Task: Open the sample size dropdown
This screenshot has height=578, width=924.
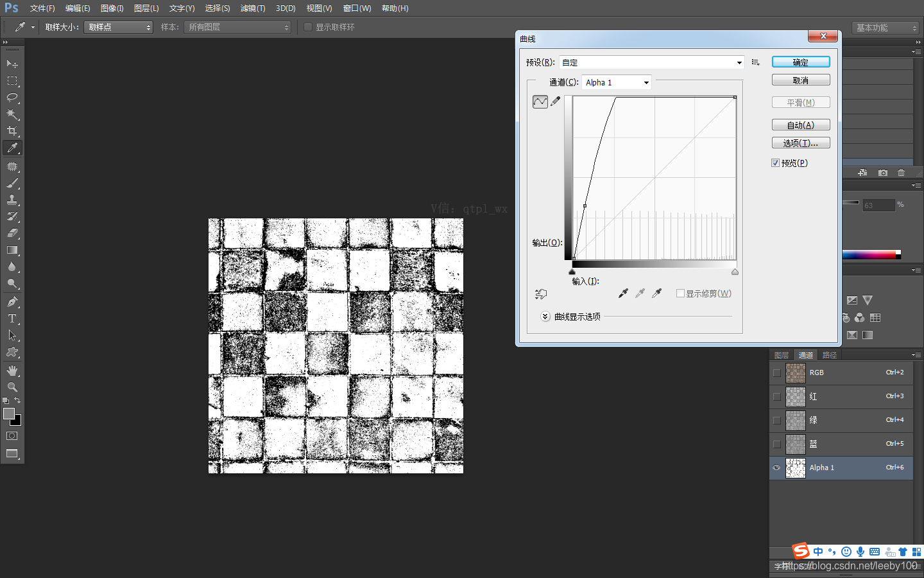Action: (118, 27)
